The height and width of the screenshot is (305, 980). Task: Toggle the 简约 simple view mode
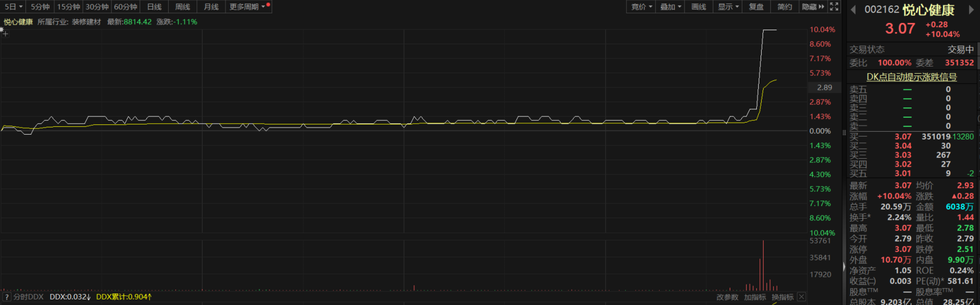tap(785, 7)
